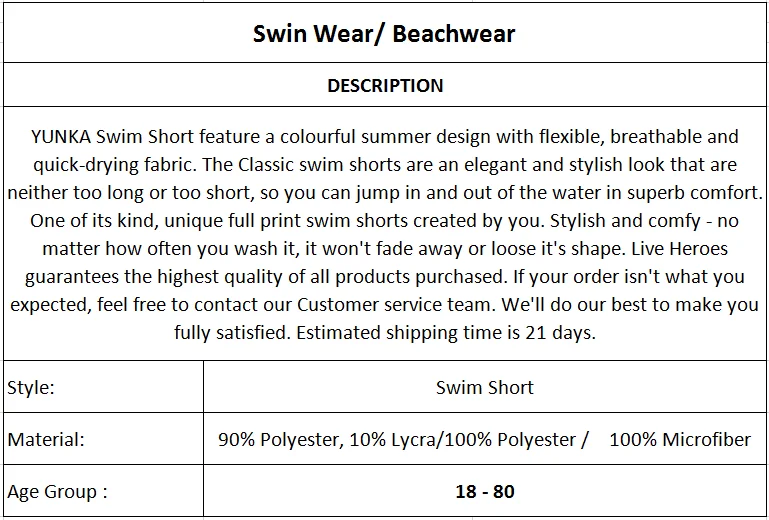Click the text Estimated shipping time is 21 days
This screenshot has height=520, width=769.
click(x=446, y=333)
